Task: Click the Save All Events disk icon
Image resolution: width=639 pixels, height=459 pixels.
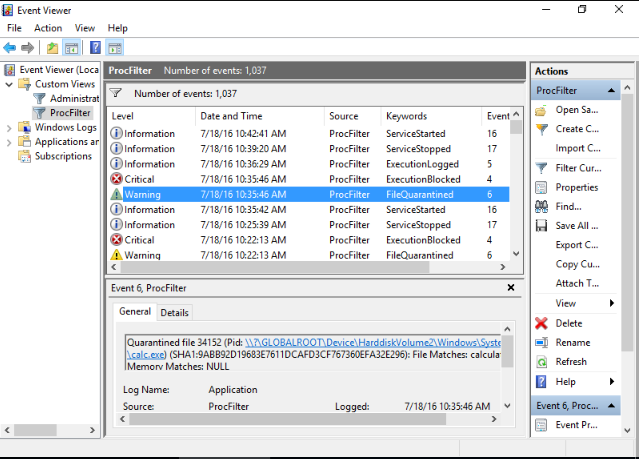Action: 542,226
